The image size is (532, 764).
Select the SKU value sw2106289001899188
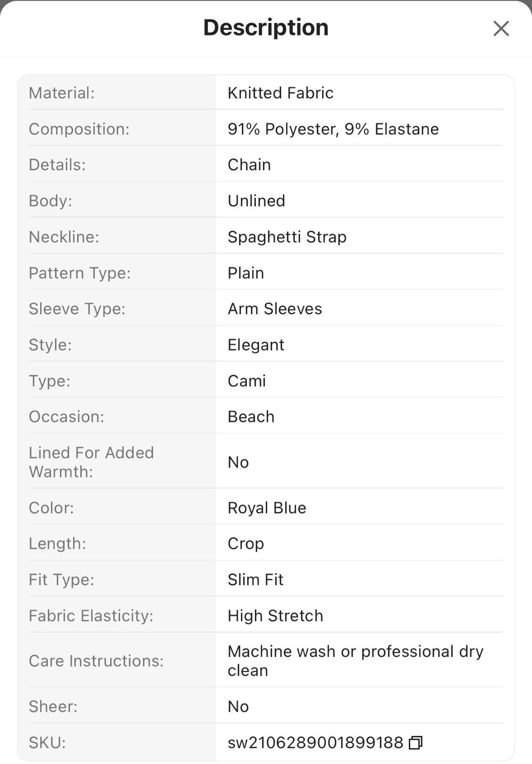point(315,743)
